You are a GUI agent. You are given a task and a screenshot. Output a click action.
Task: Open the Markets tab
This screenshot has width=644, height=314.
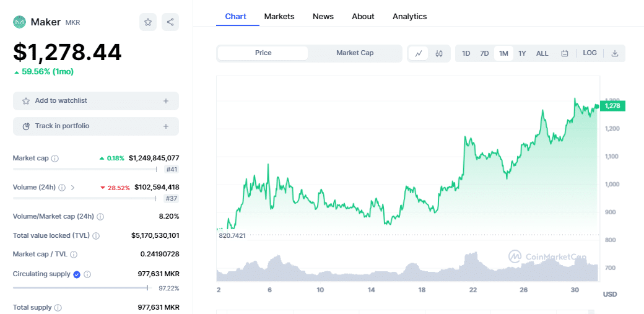(x=279, y=17)
